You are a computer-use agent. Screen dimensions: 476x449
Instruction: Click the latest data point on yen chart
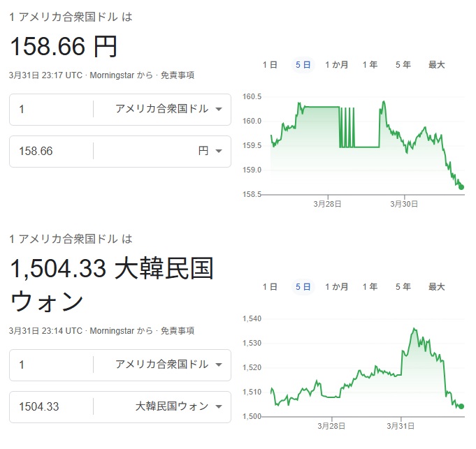[x=461, y=186]
